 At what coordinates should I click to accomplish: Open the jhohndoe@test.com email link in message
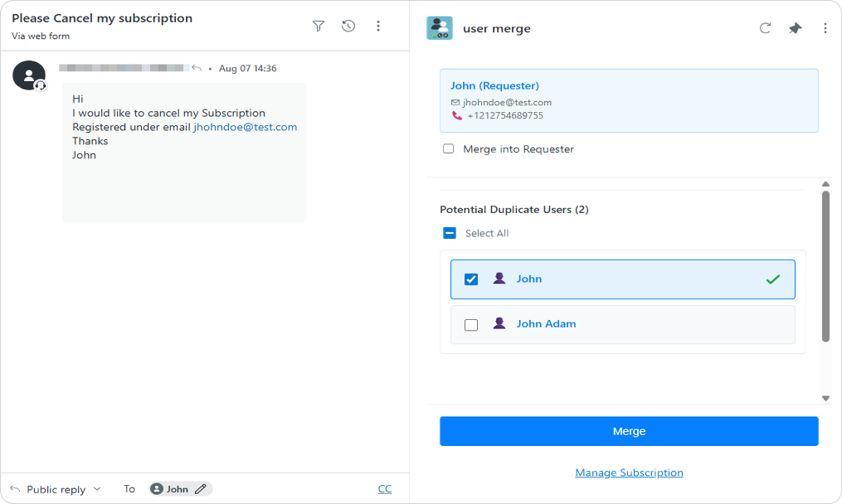pos(245,127)
